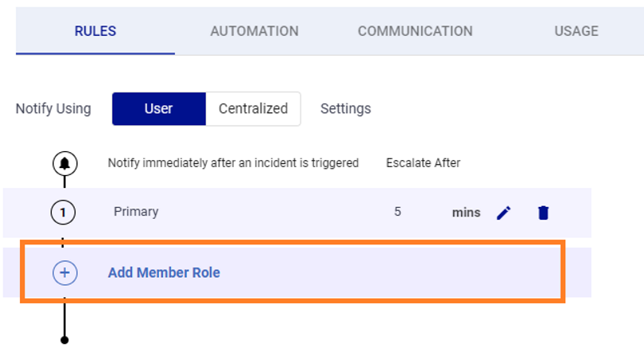Click the escalate after value 5
Screen dimensions: 644x359
[398, 212]
